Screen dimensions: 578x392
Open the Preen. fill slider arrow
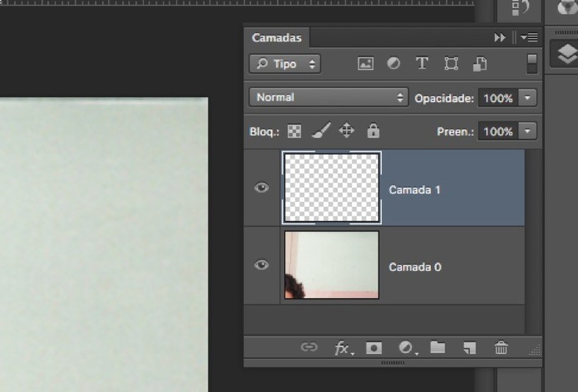point(527,131)
